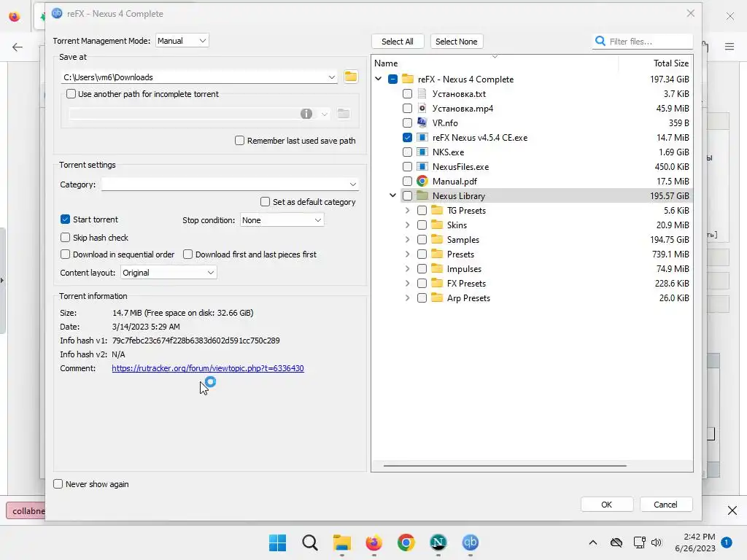Check the Samples folder checkbox
The width and height of the screenshot is (747, 560).
click(x=422, y=239)
